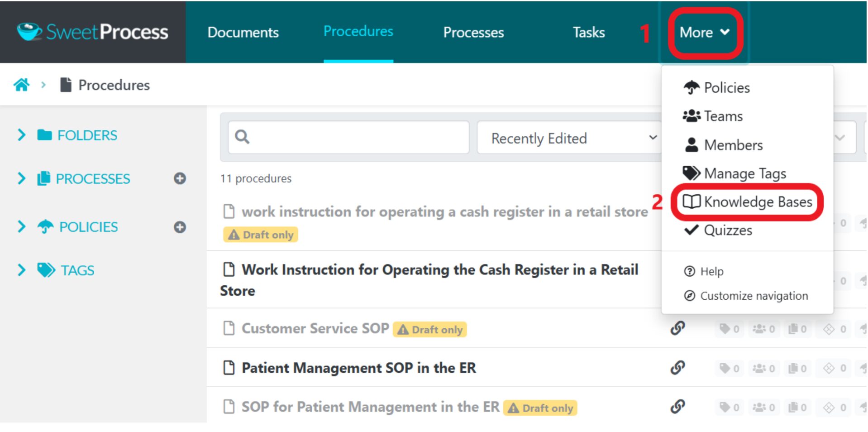Click diamond count on Customer Service SOP row
This screenshot has height=432, width=868.
click(835, 329)
